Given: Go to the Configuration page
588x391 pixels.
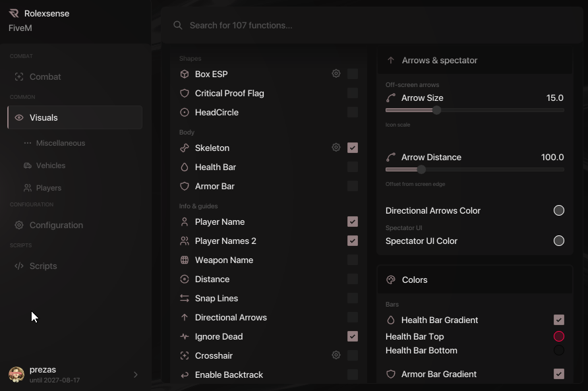Looking at the screenshot, I should 75,225.
